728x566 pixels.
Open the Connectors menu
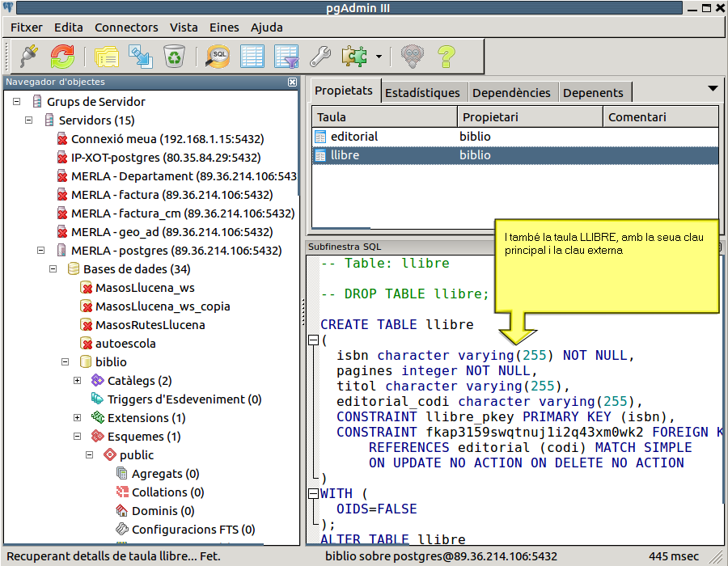click(126, 27)
